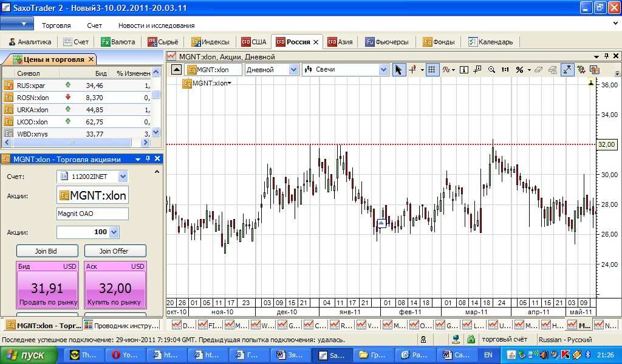Switch to the Фьючерсы tab
The height and width of the screenshot is (364, 622).
(x=386, y=42)
